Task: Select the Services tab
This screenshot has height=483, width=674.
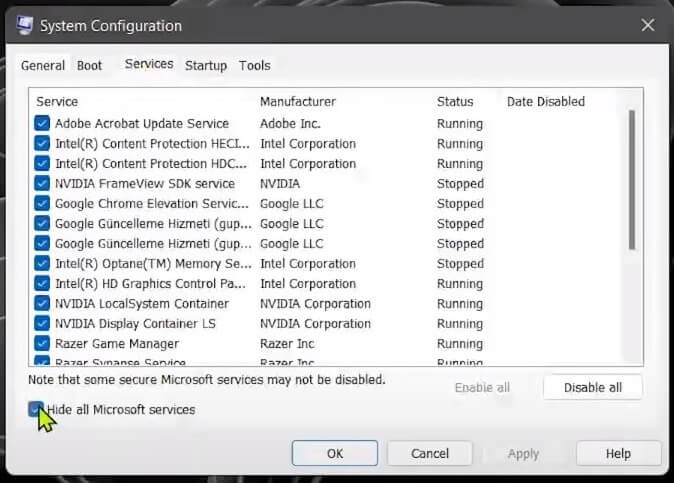Action: [x=149, y=64]
